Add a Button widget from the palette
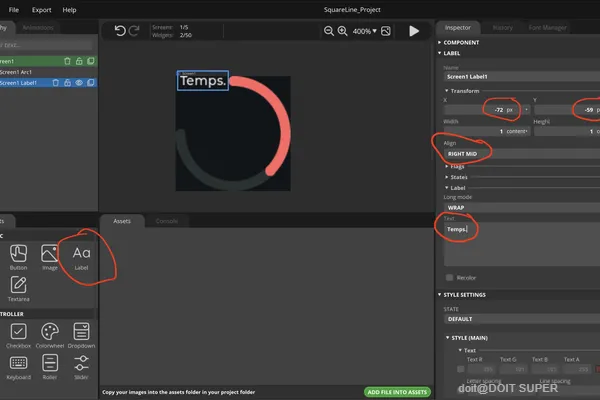Screen dimensions: 600x400 coord(18,257)
